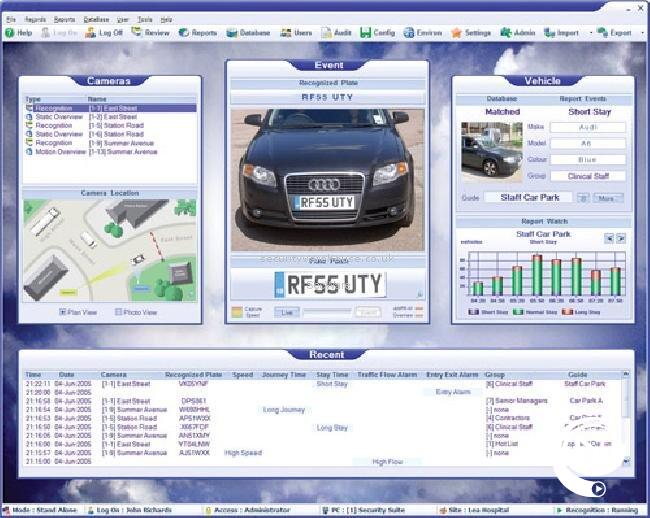Open the Tools menu

tap(145, 19)
